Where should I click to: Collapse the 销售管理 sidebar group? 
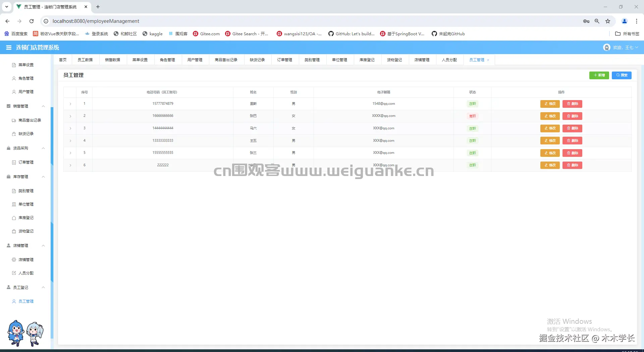[x=43, y=106]
